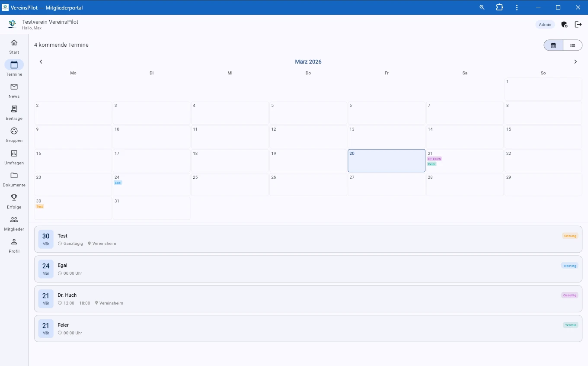Select the March 20 calendar day cell
Viewport: 588px width, 366px height.
coord(386,161)
